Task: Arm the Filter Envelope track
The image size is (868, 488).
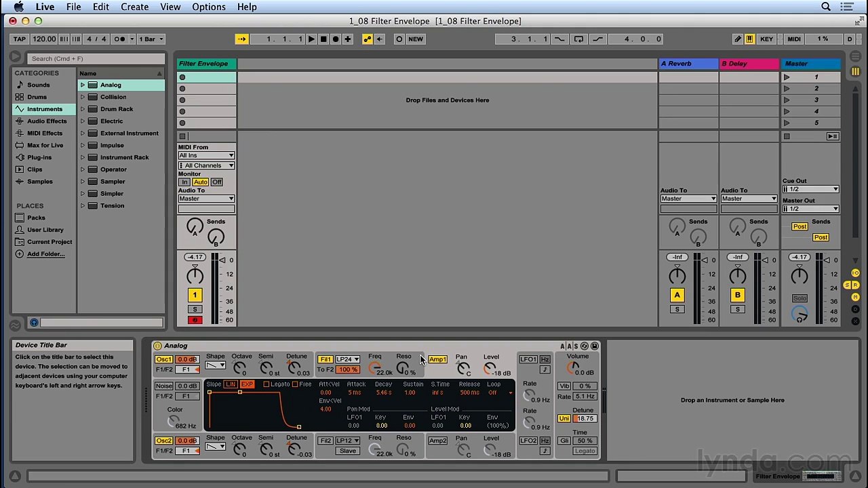Action: [x=195, y=320]
